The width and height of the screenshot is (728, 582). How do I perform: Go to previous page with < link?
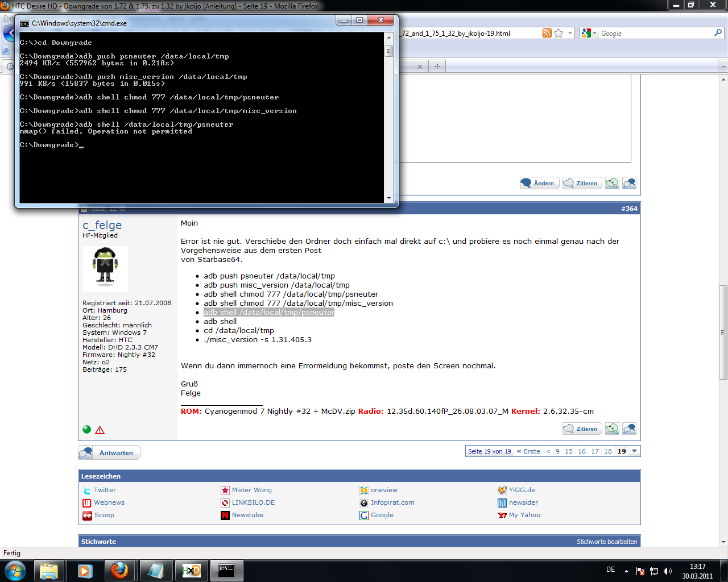[x=548, y=451]
